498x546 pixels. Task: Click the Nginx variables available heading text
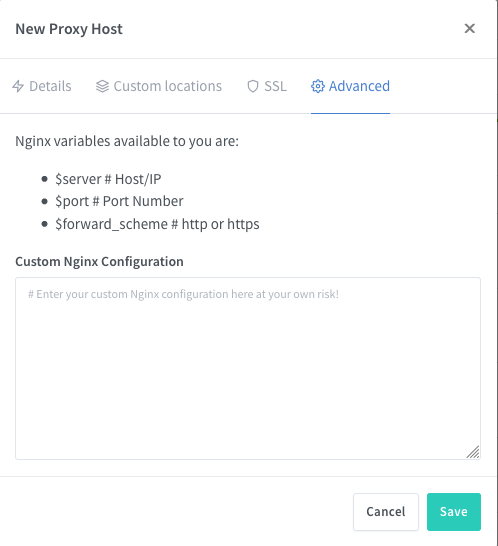click(x=127, y=141)
